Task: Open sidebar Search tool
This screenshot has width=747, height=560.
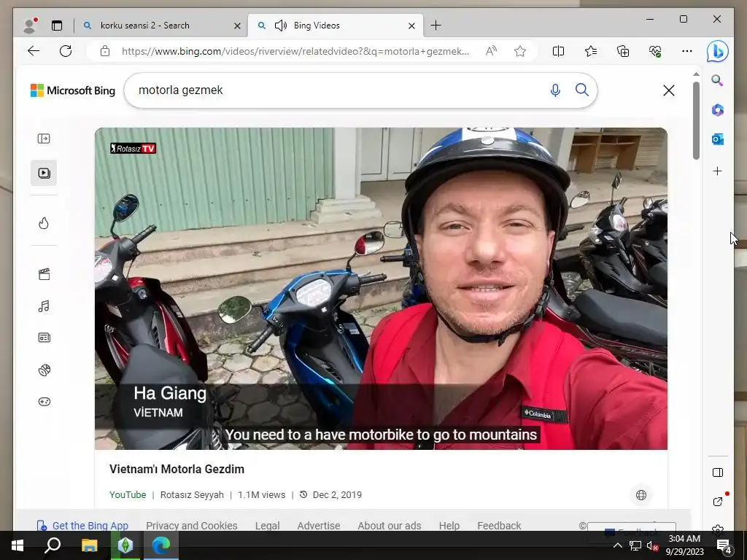Action: pyautogui.click(x=718, y=80)
